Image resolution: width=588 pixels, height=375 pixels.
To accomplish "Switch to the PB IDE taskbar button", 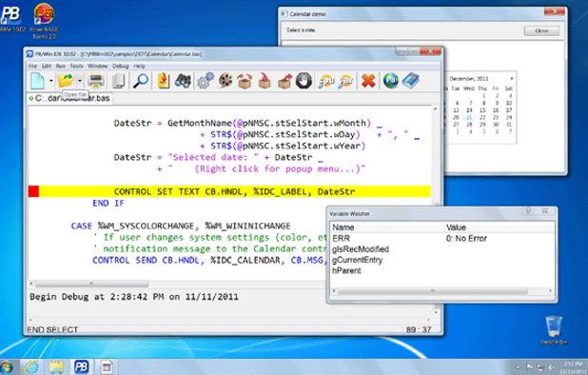I will point(81,366).
